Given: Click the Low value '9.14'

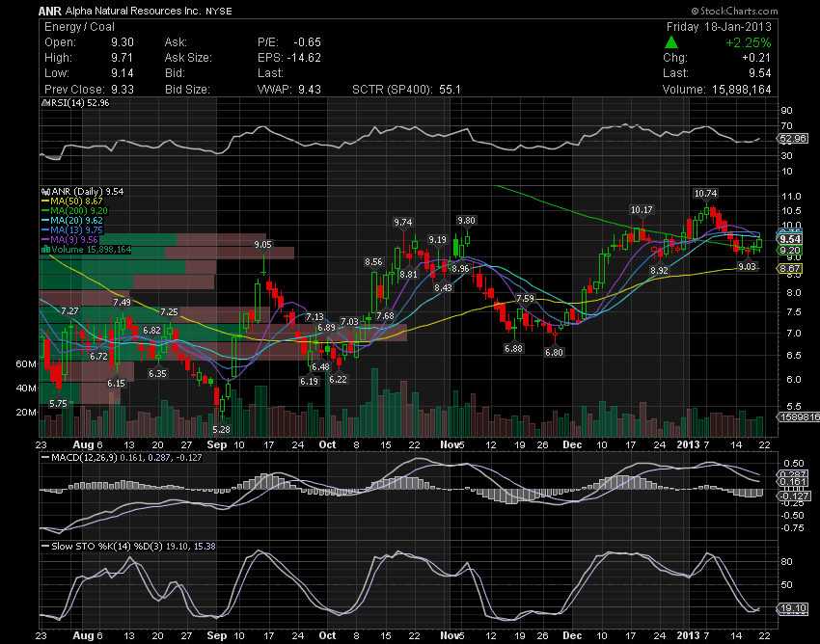Looking at the screenshot, I should (123, 73).
